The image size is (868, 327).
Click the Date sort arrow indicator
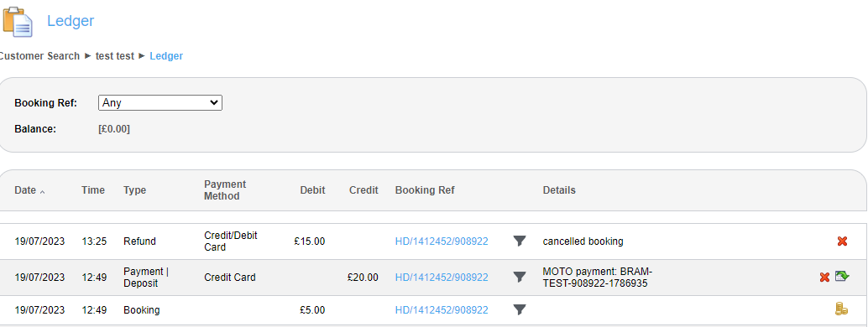[43, 191]
